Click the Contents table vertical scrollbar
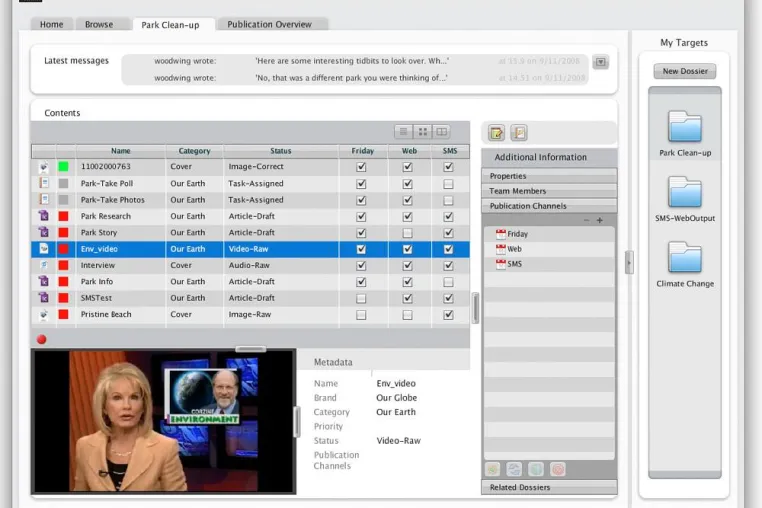 [x=475, y=308]
